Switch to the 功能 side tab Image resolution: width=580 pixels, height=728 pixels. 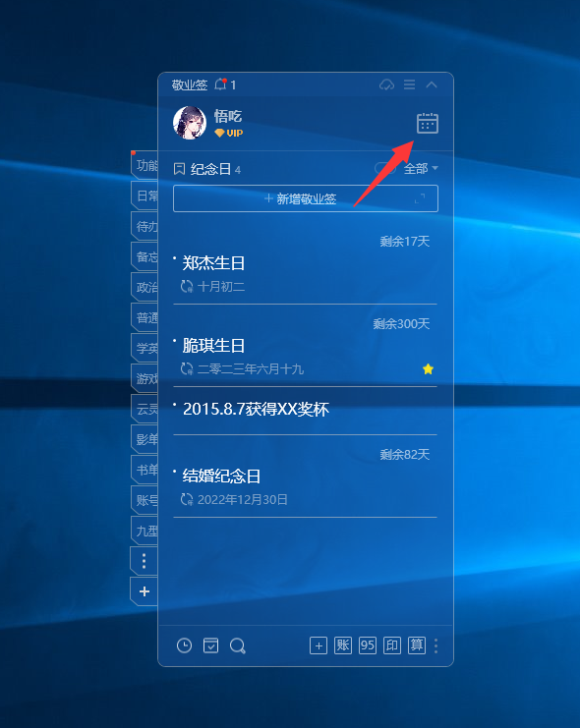tap(145, 165)
